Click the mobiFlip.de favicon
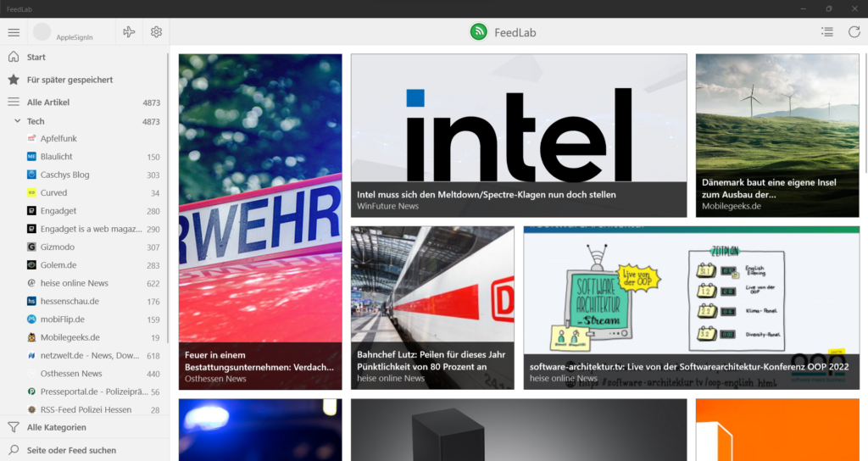The image size is (868, 461). point(31,319)
